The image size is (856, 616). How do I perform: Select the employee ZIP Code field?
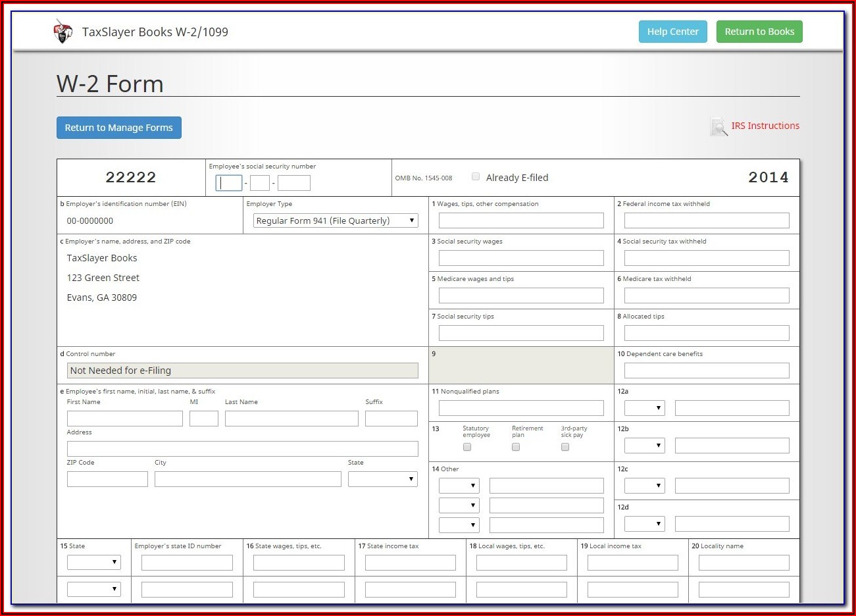pos(107,479)
